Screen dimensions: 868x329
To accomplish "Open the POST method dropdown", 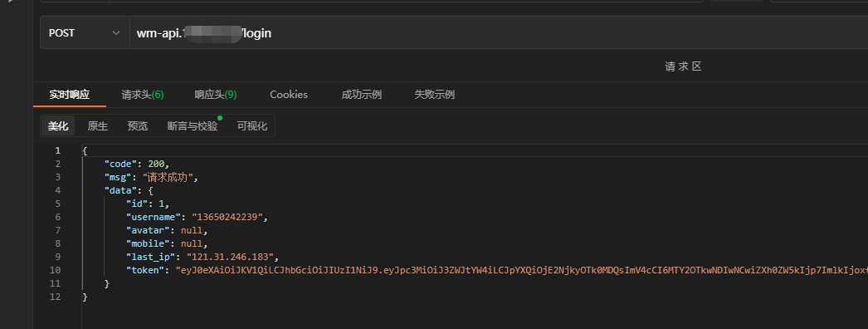I will (85, 32).
